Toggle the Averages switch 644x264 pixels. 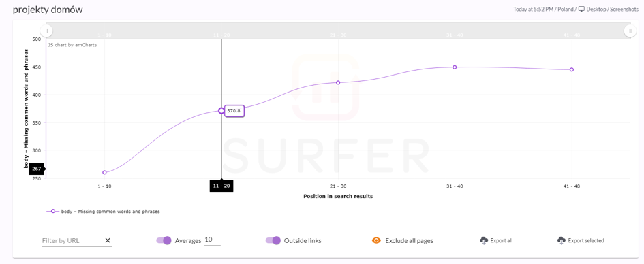(x=164, y=241)
